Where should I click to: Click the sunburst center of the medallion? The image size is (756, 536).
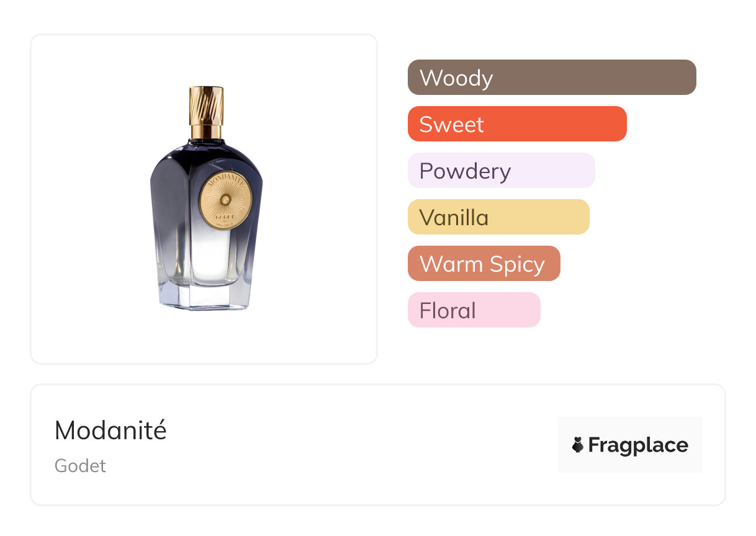(225, 199)
